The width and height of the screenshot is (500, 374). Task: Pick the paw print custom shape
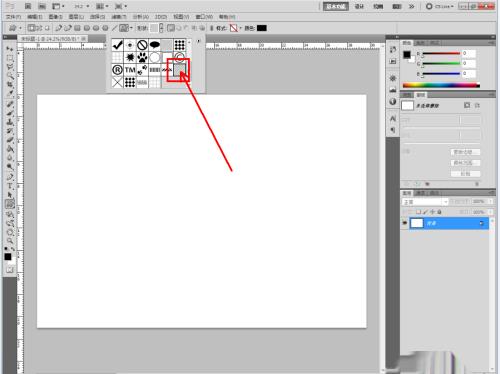coord(142,58)
